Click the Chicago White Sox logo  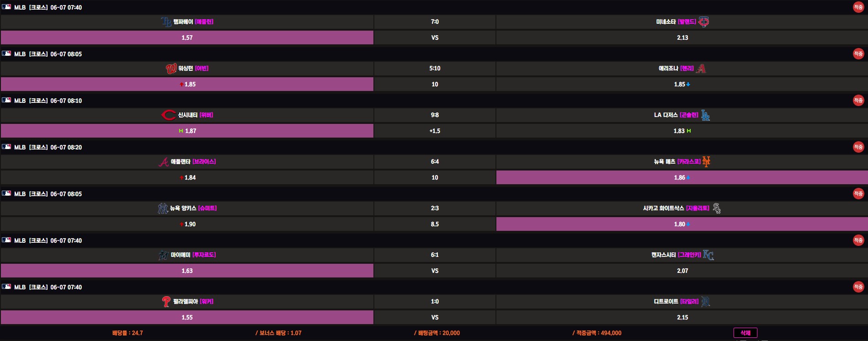click(716, 208)
